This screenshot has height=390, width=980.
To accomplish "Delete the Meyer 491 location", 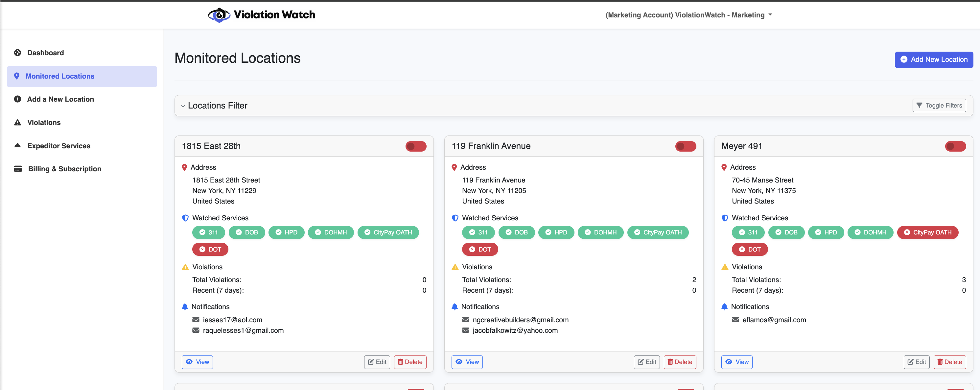I will click(x=949, y=362).
